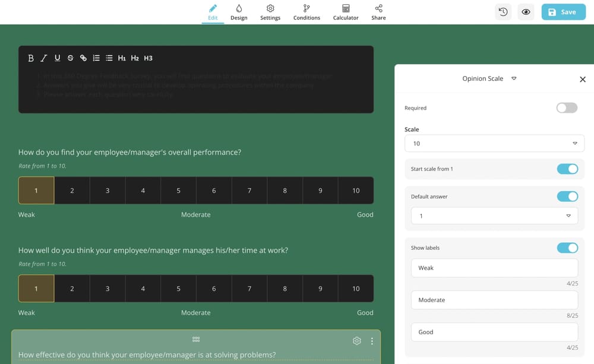Change question type from Opinion Scale
Screen dimensions: 594x364
[x=489, y=78]
